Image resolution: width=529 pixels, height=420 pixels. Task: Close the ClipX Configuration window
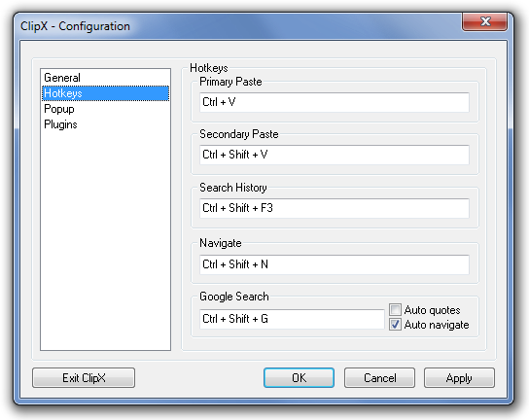pyautogui.click(x=485, y=21)
